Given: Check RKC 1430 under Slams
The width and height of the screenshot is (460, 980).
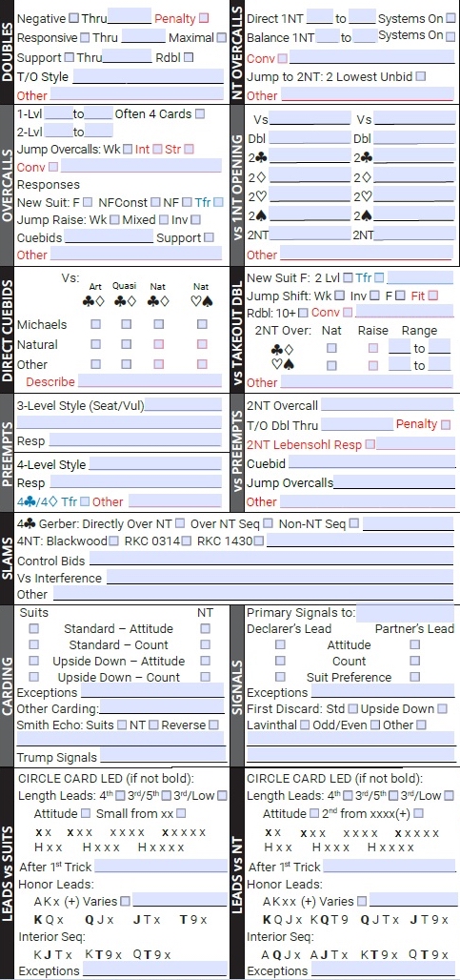Looking at the screenshot, I should [258, 541].
